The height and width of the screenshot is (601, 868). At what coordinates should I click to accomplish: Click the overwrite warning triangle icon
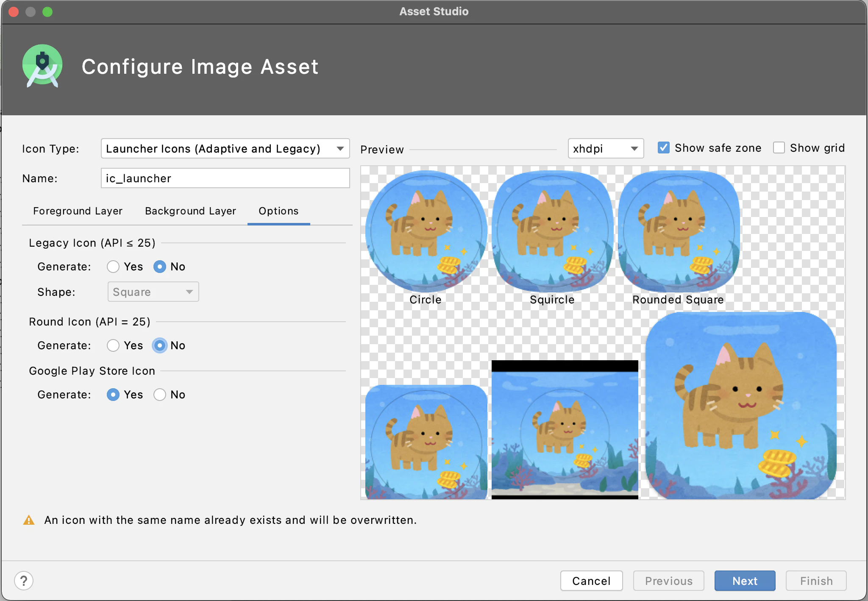click(28, 520)
